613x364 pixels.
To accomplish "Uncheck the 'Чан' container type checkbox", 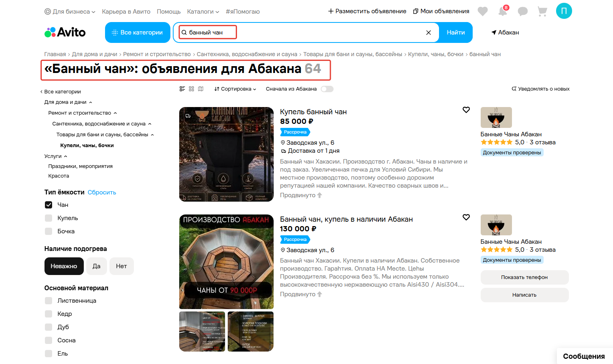I will tap(49, 205).
